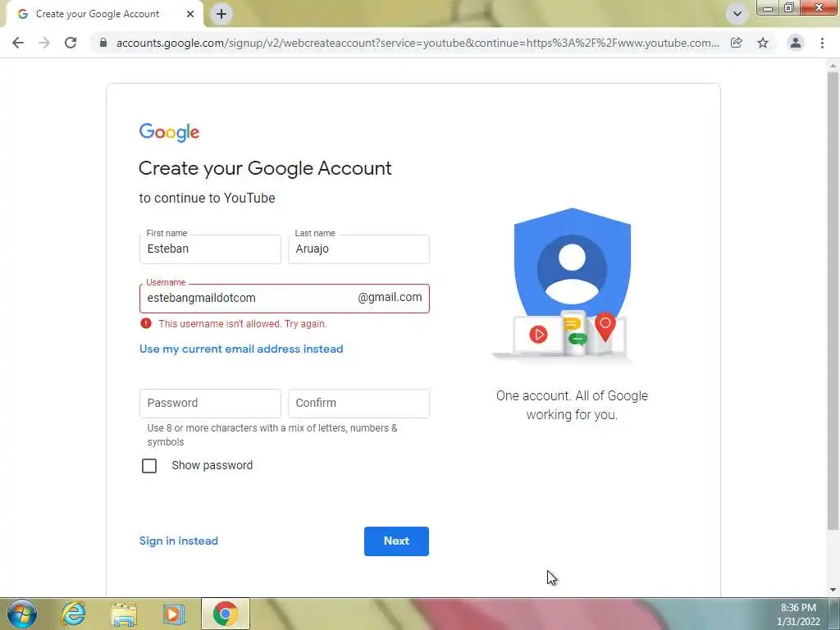The width and height of the screenshot is (840, 630).
Task: Edit the Last name field
Action: coord(358,249)
